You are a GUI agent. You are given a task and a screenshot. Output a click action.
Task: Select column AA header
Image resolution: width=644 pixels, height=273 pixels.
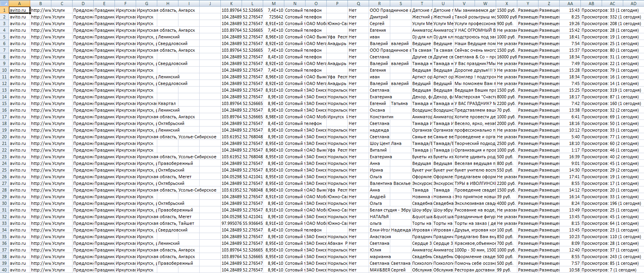570,4
